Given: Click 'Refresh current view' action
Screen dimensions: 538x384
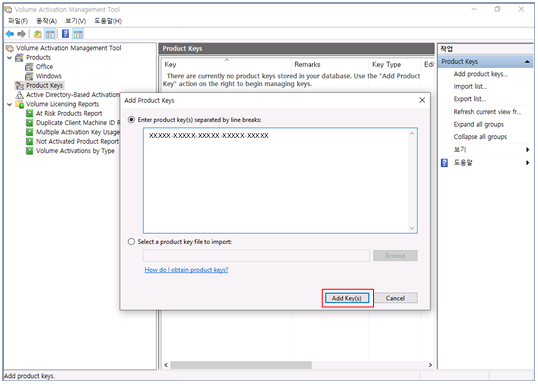Looking at the screenshot, I should [x=487, y=112].
